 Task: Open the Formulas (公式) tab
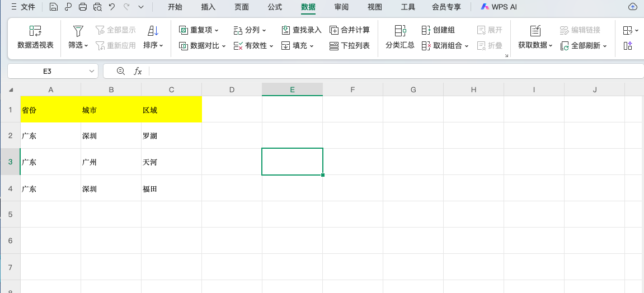tap(275, 7)
